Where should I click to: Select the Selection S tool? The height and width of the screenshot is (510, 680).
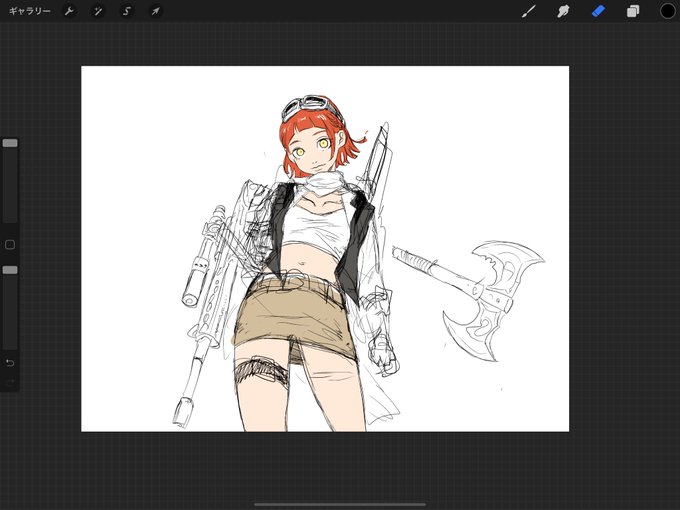tap(127, 11)
